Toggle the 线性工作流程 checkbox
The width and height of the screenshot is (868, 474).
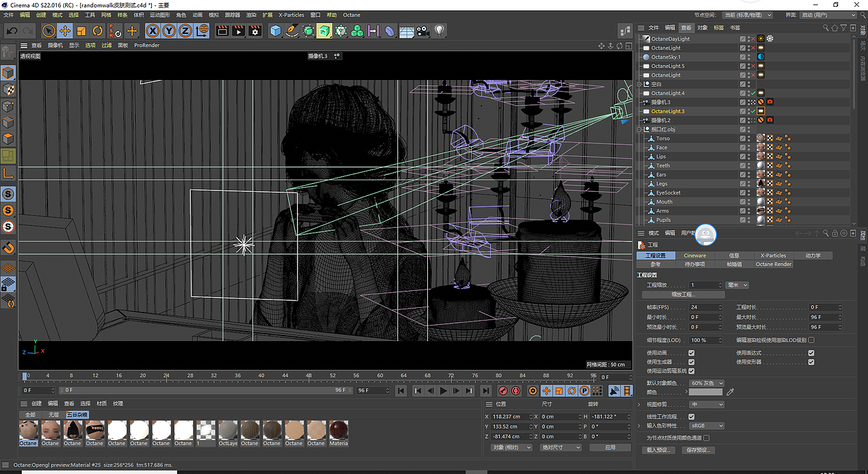[x=691, y=416]
